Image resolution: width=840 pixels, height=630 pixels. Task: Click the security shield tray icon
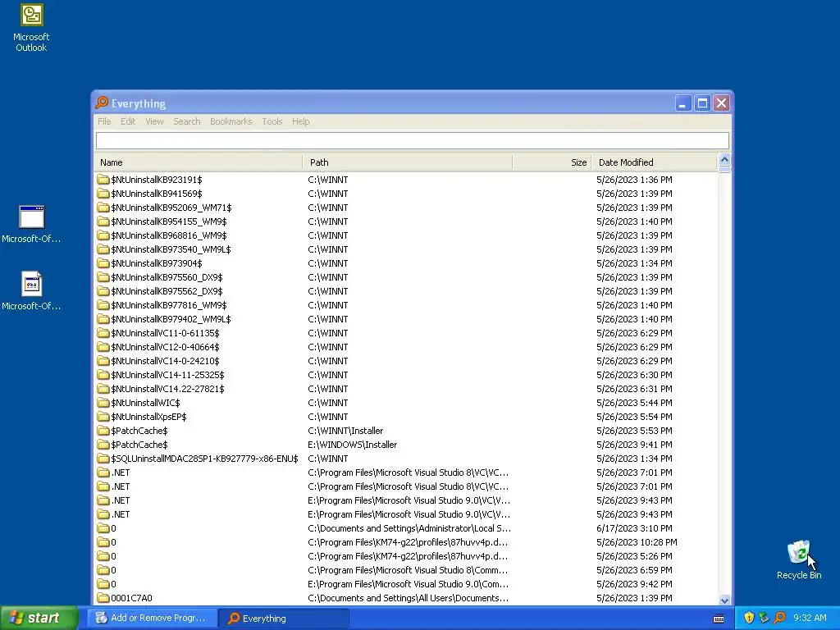[x=749, y=618]
